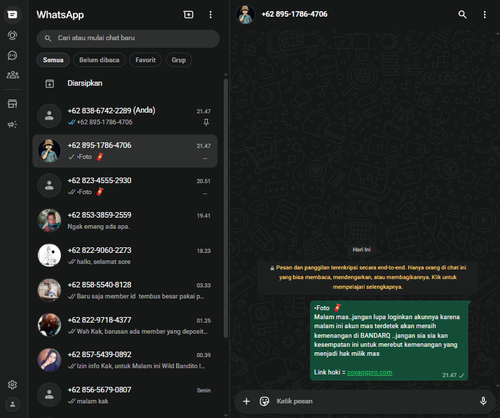Open the Chats icon in sidebar

click(x=12, y=15)
